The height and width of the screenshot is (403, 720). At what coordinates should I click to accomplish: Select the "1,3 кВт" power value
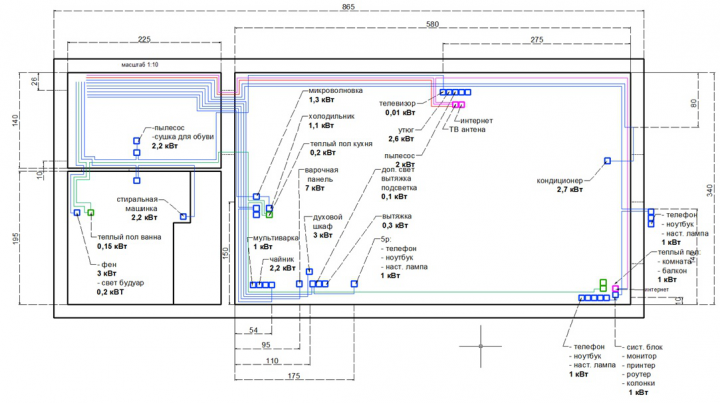click(321, 100)
